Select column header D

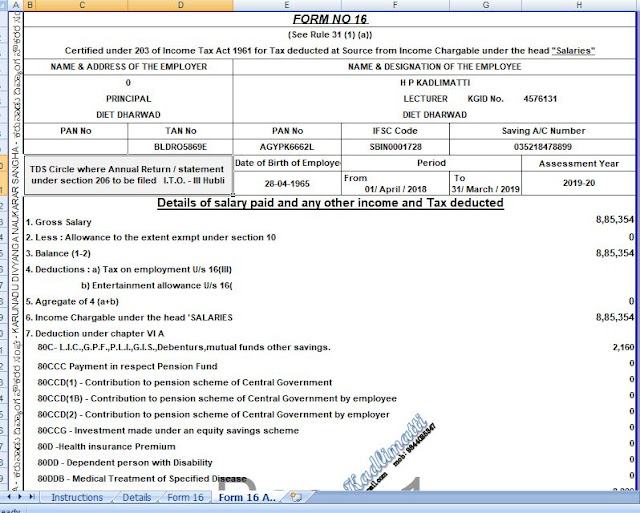(x=180, y=5)
